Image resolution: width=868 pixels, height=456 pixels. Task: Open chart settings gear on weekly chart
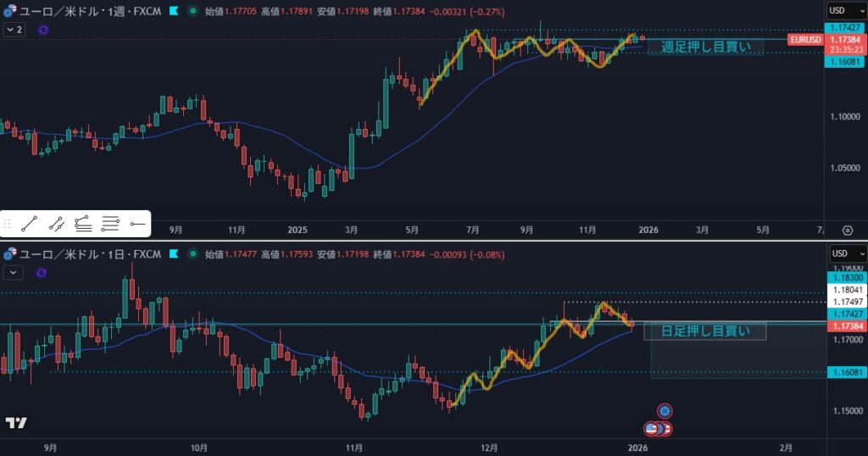847,230
